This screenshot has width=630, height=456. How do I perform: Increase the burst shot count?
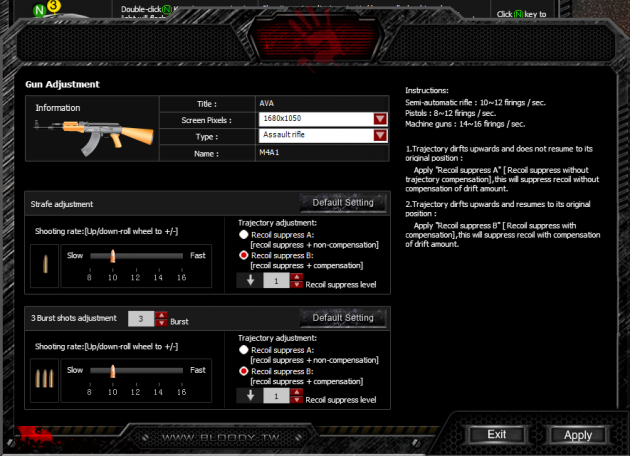click(160, 315)
